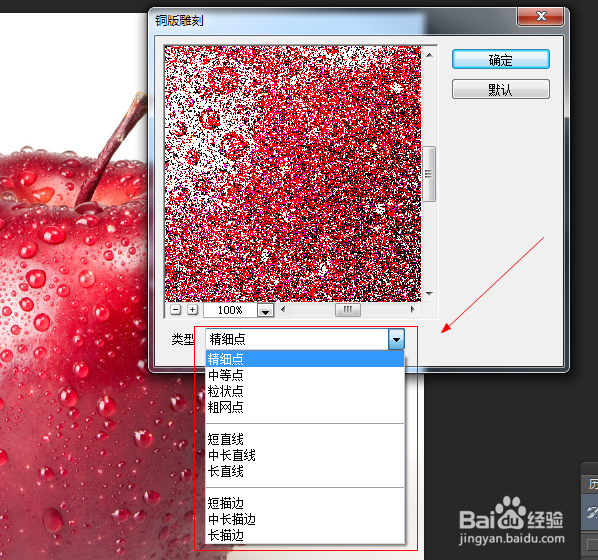Select 中等点 from the type list

(305, 375)
